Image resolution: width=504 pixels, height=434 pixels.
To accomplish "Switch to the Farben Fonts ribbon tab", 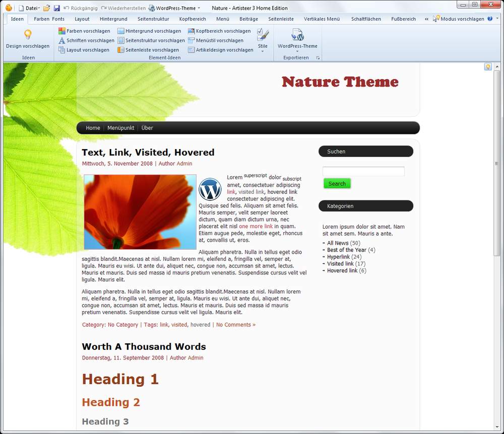I will pos(49,19).
